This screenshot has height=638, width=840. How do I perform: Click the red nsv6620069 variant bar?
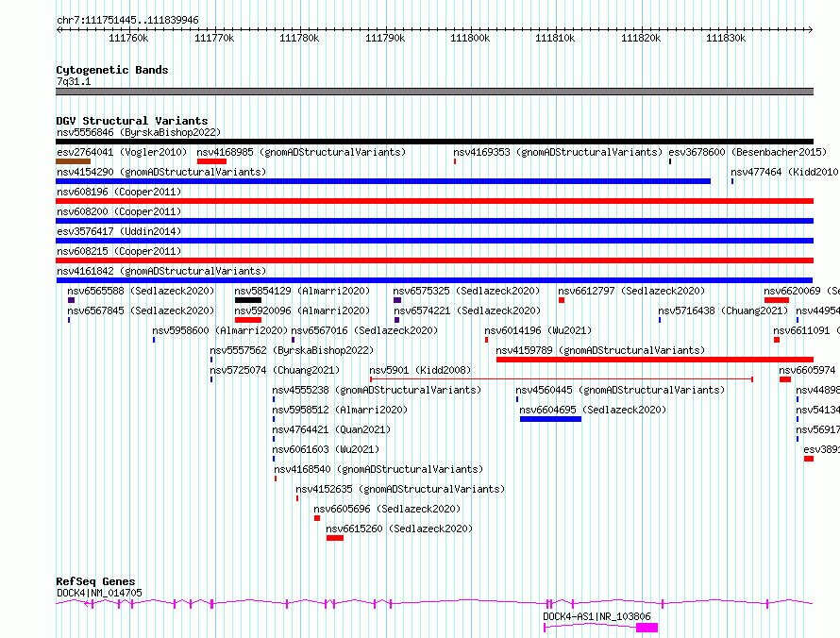(x=776, y=300)
